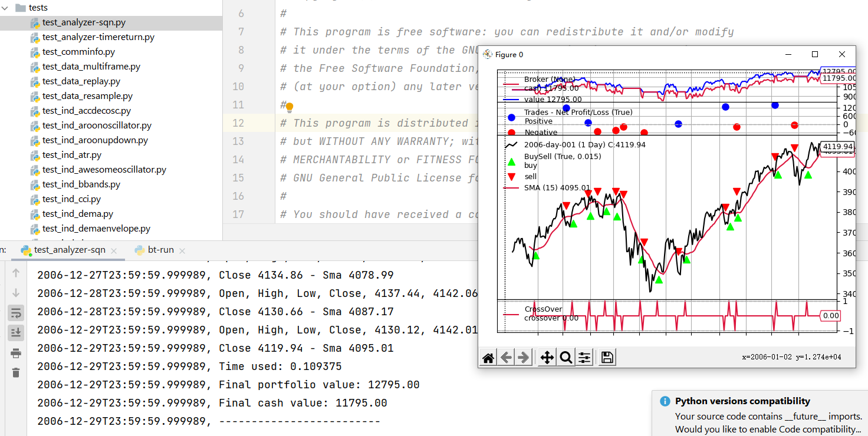Reset the Figure 0 view with Home icon
The image size is (868, 436).
[x=488, y=358]
